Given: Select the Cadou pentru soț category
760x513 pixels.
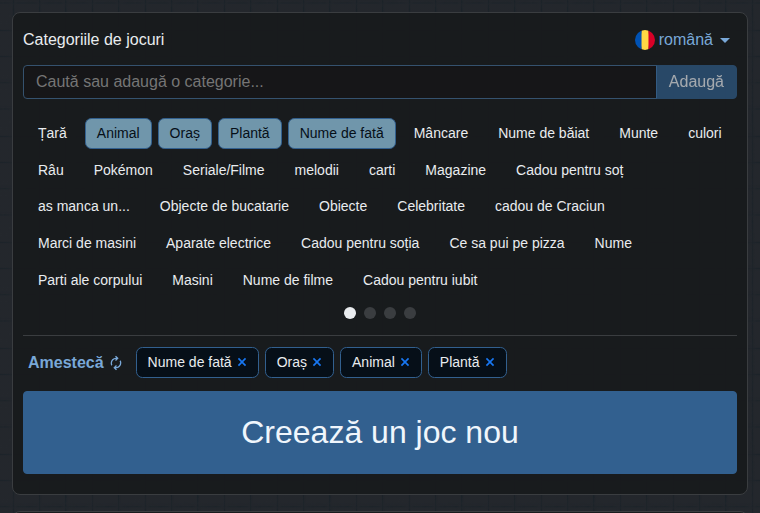Looking at the screenshot, I should pyautogui.click(x=570, y=170).
